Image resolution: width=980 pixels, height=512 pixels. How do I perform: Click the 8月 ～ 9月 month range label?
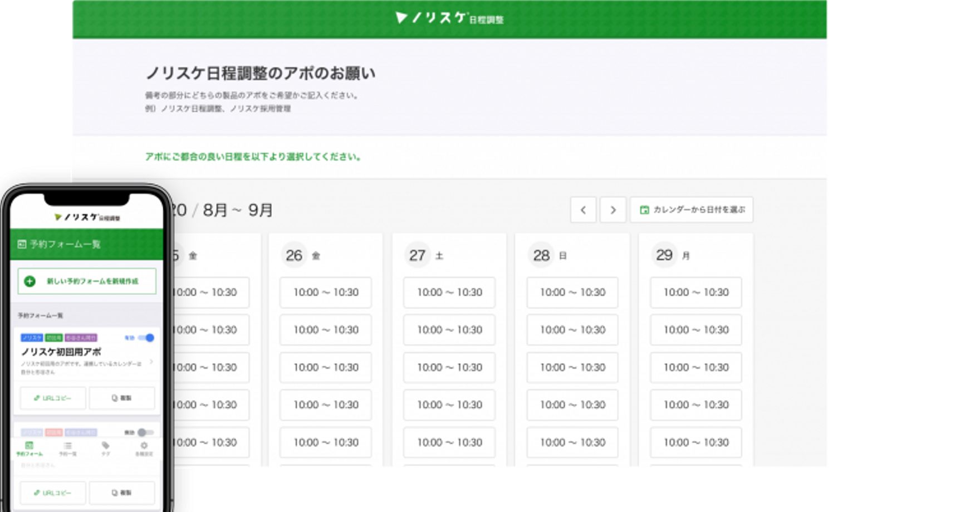pyautogui.click(x=238, y=210)
